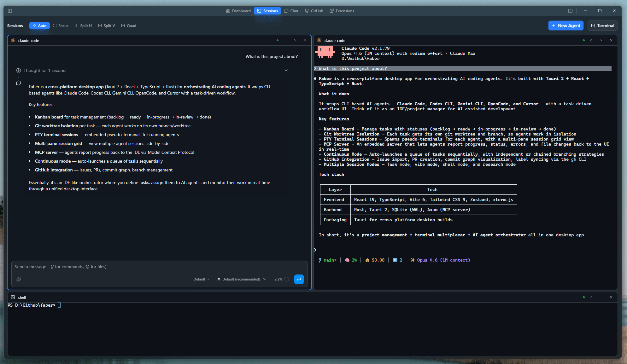
Task: Click the $0.08 cost status entry
Action: tap(375, 260)
